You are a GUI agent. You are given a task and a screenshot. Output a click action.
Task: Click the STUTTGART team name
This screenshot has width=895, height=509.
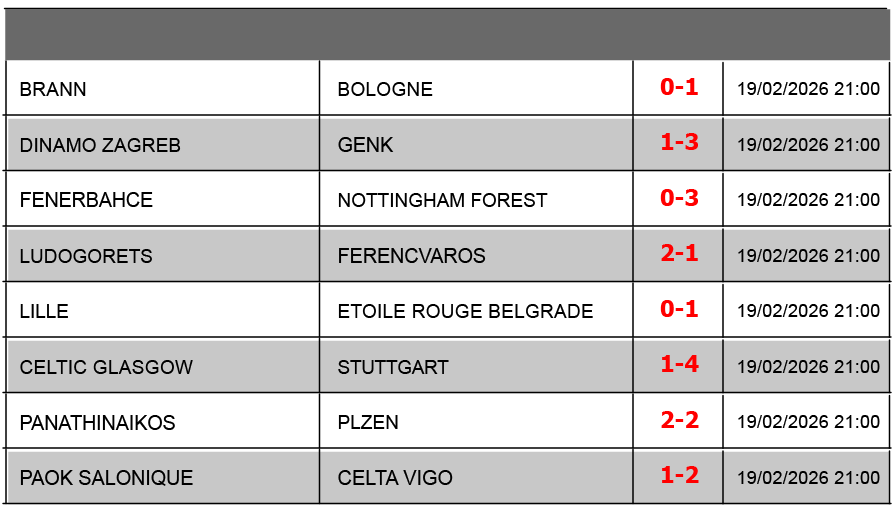(x=393, y=367)
